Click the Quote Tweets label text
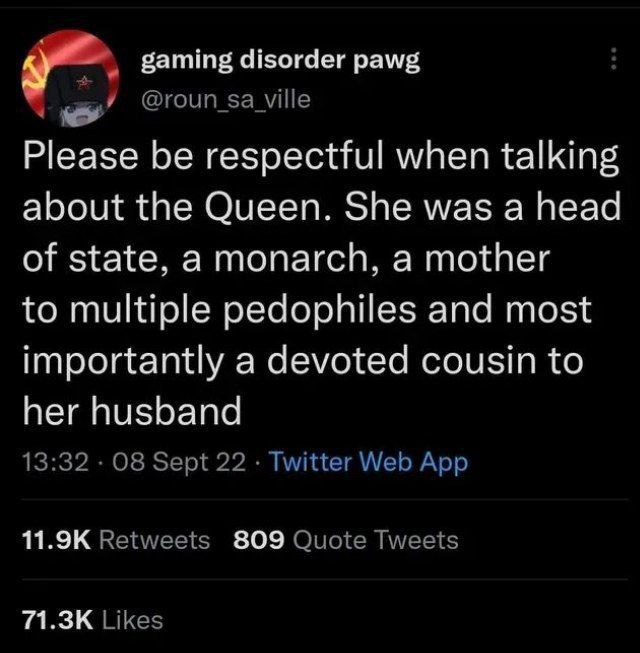 (376, 540)
